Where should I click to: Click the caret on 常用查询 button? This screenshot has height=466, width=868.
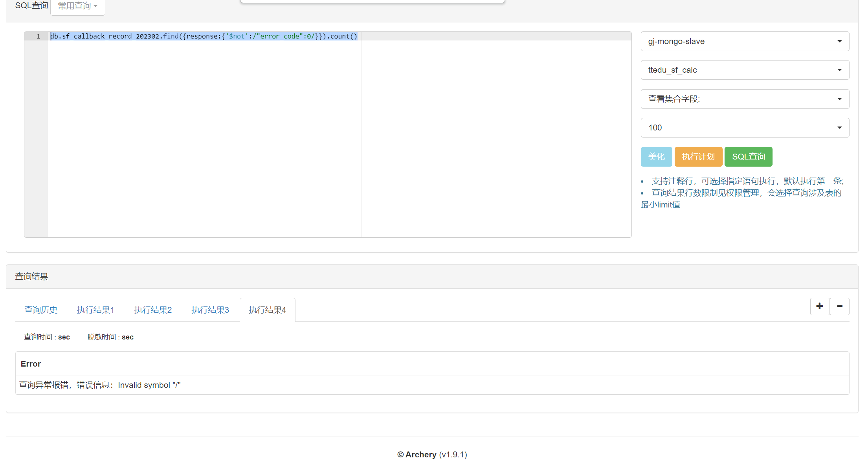pos(94,6)
